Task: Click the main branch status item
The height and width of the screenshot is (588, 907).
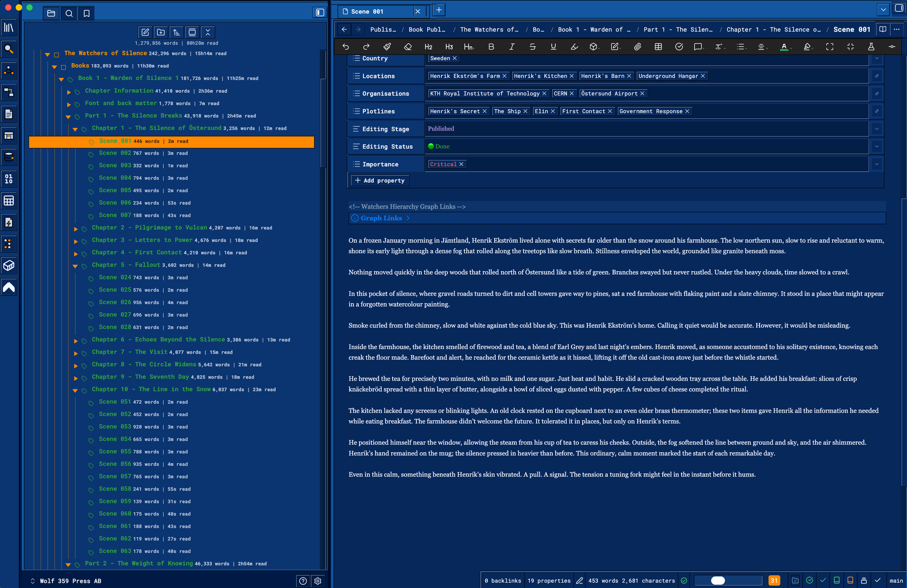Action: (896, 581)
